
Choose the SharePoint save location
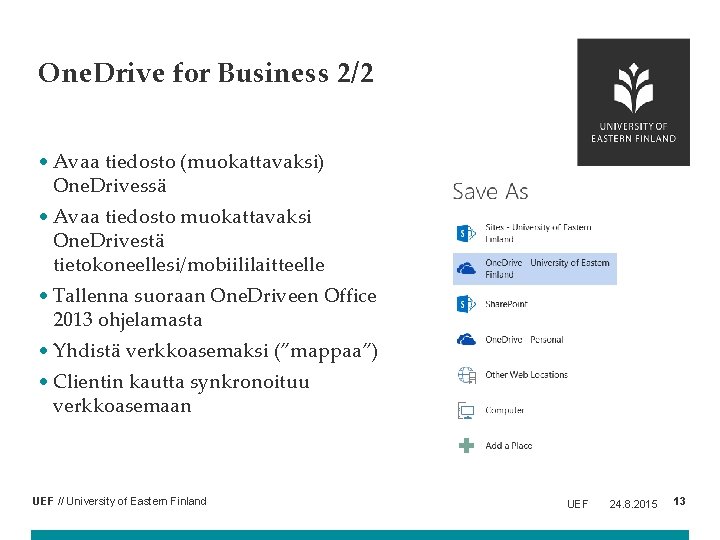[534, 304]
